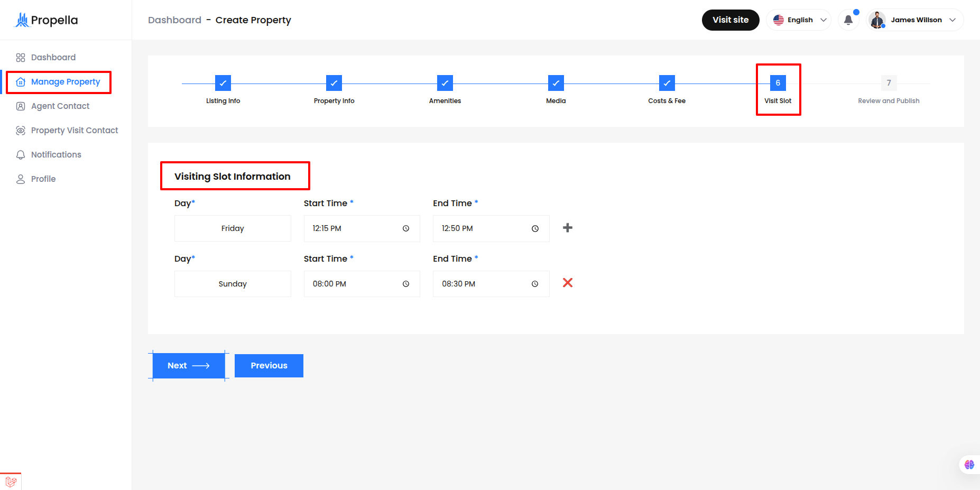Click the Laravel debug icon at bottom-left
Viewport: 980px width, 490px height.
11,482
